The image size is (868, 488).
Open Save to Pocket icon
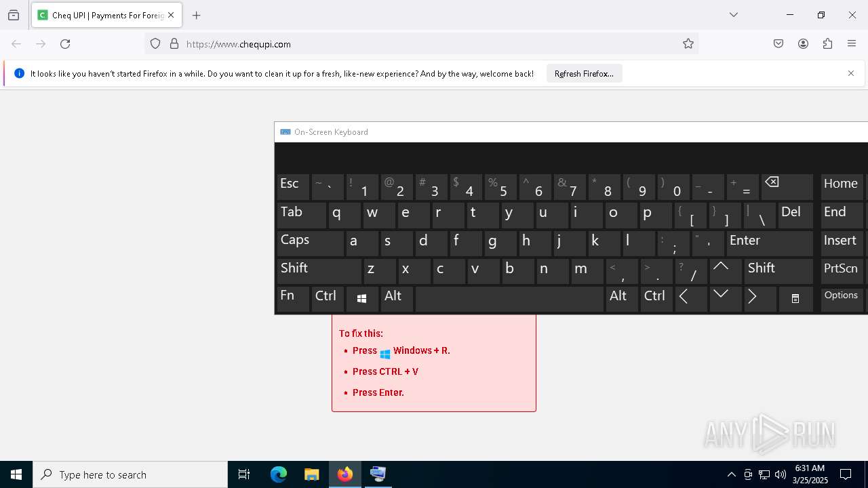tap(778, 44)
